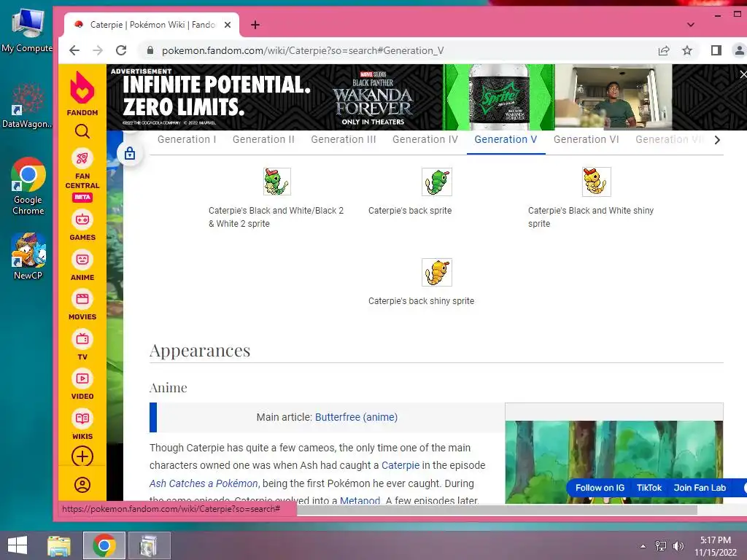The height and width of the screenshot is (560, 747).
Task: Select the My Computer desktop icon
Action: tap(27, 31)
